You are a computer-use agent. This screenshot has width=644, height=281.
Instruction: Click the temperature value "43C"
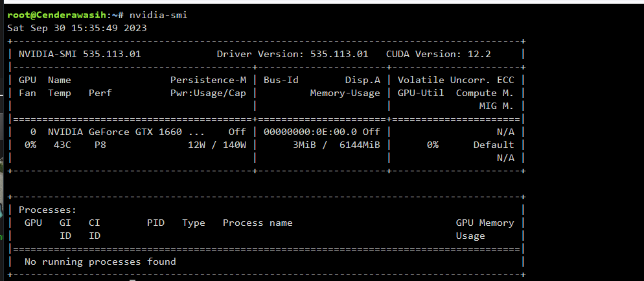[62, 145]
